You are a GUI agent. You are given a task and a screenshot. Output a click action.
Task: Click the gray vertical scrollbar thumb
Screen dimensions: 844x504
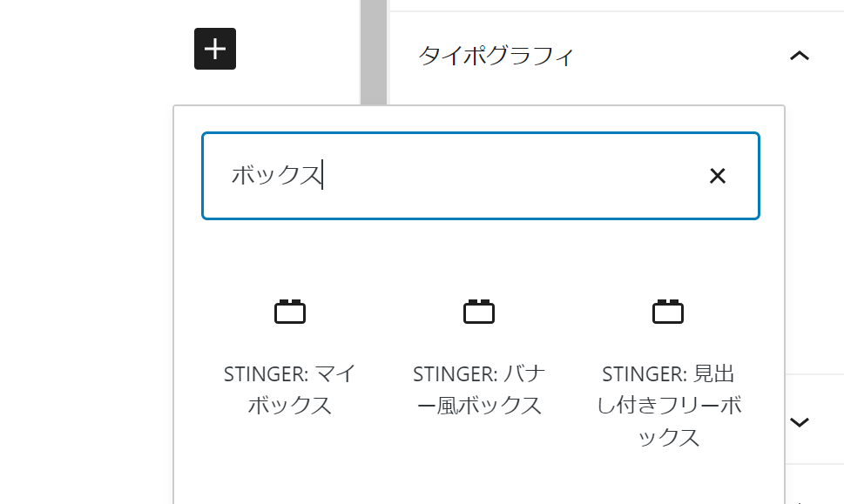pos(374,52)
